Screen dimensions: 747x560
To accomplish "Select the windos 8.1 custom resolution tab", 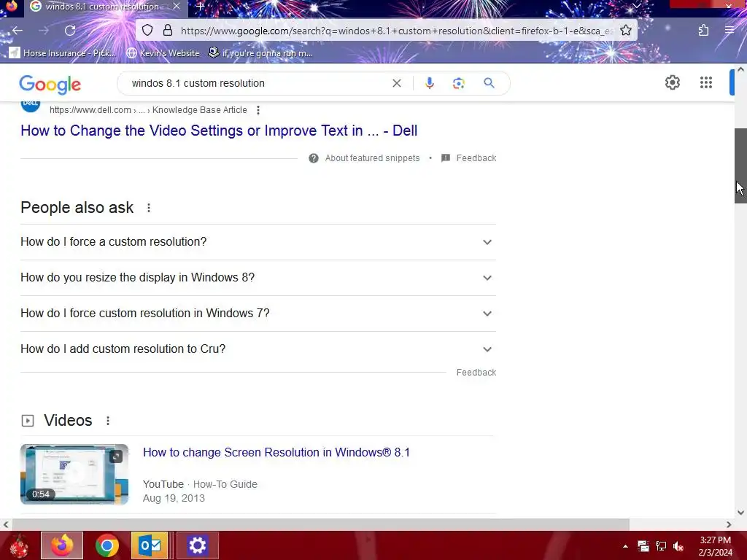I will pos(105,7).
